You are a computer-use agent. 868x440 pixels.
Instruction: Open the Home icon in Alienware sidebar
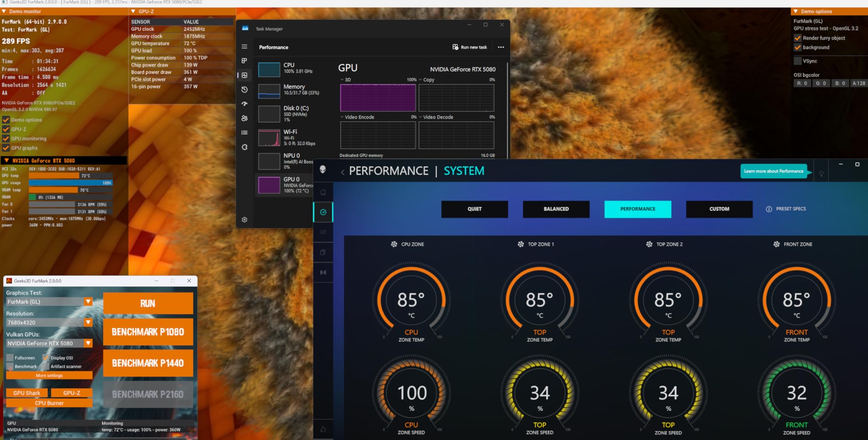(323, 192)
